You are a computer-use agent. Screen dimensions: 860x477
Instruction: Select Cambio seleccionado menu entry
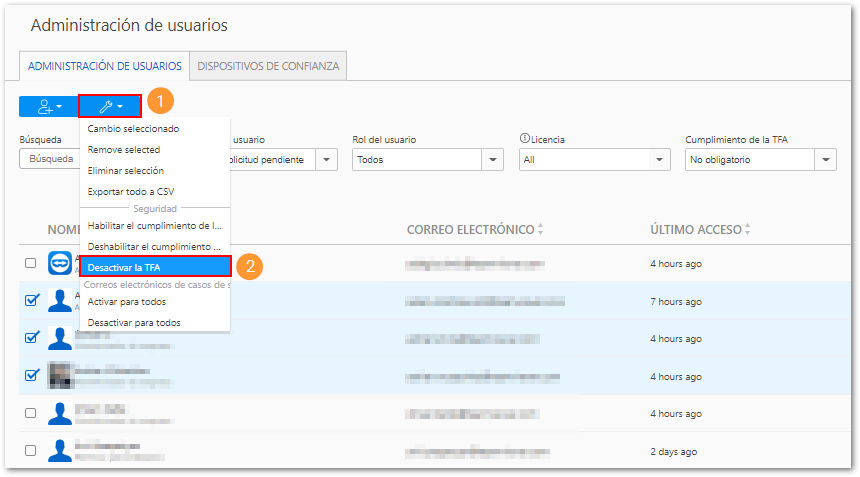point(155,128)
